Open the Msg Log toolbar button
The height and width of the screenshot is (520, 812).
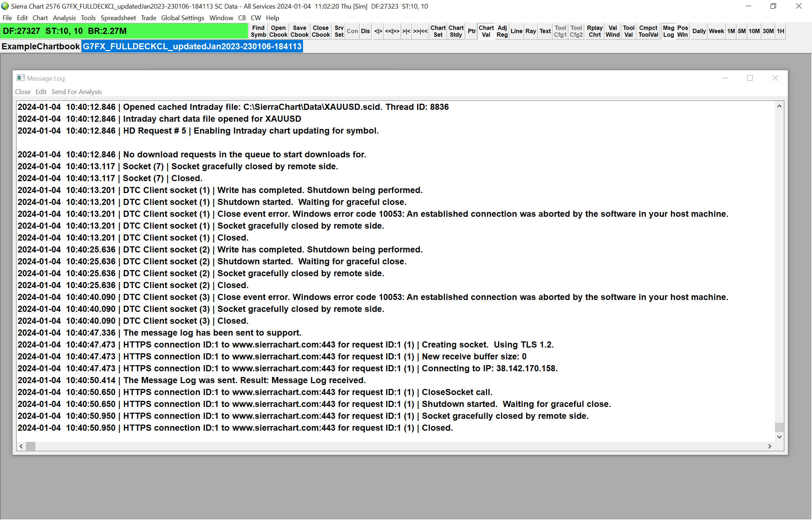coord(668,31)
